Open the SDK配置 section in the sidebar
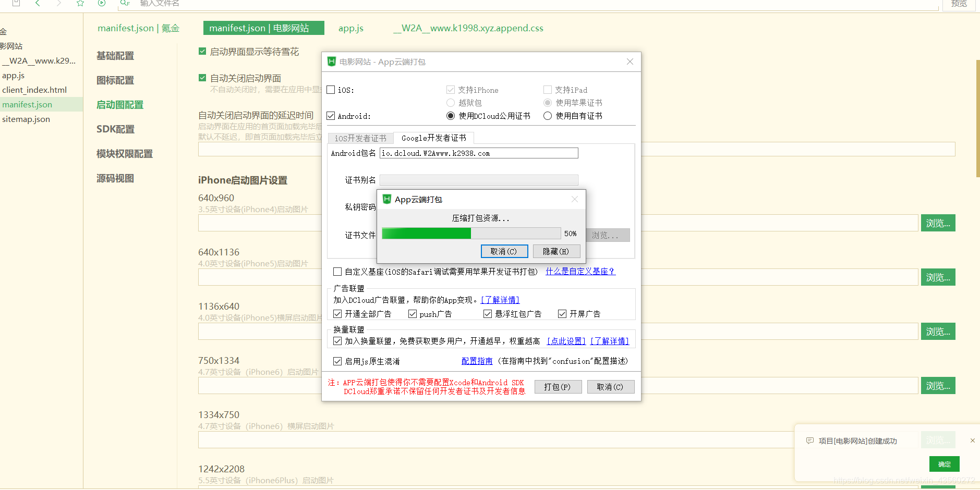 (x=115, y=129)
